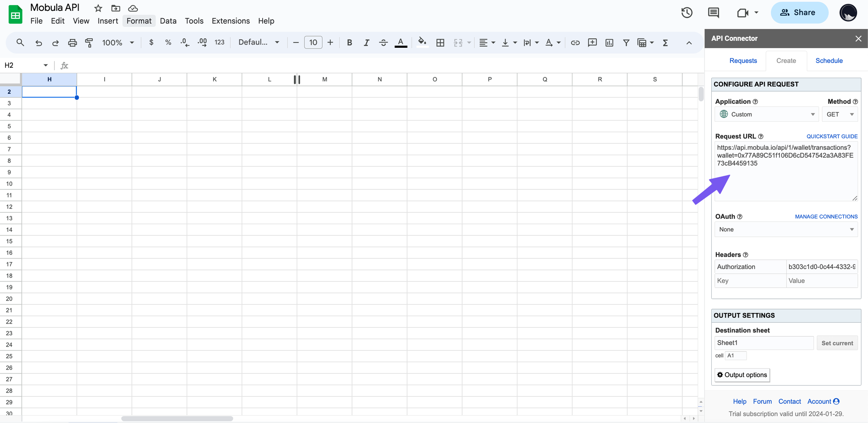Move the document to a folder
This screenshot has width=868, height=423.
point(115,8)
